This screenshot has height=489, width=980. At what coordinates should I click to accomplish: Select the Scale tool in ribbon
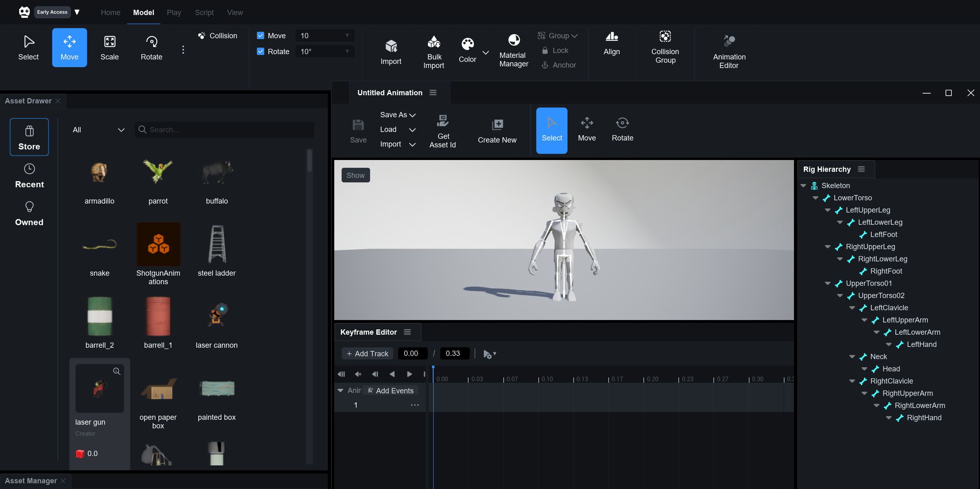point(110,48)
